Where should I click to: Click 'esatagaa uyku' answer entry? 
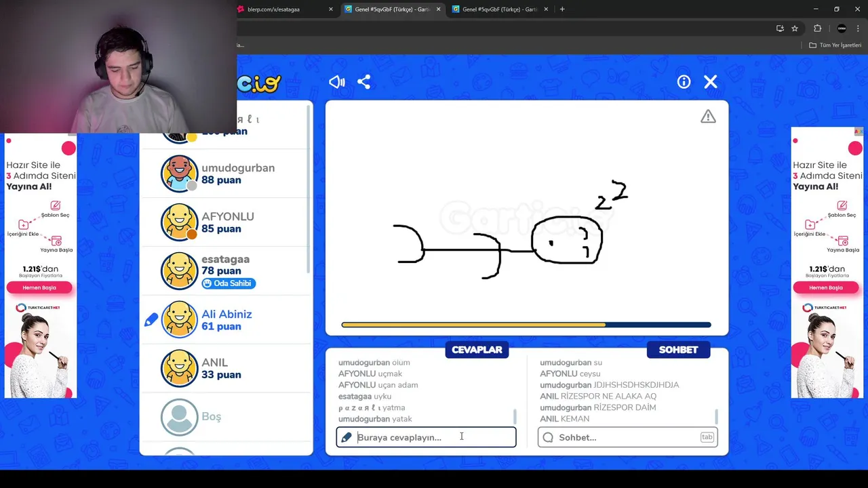click(x=365, y=396)
